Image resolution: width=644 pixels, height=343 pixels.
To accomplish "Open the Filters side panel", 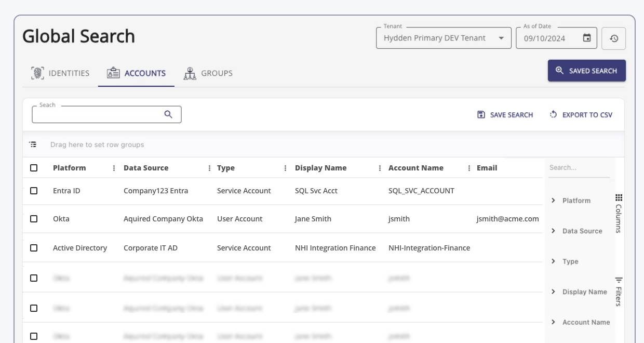I will [x=619, y=291].
